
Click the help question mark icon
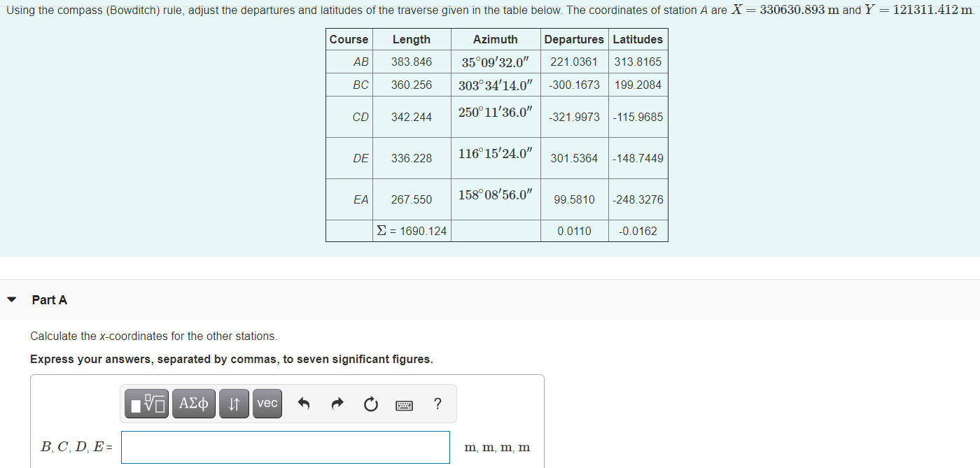[437, 404]
